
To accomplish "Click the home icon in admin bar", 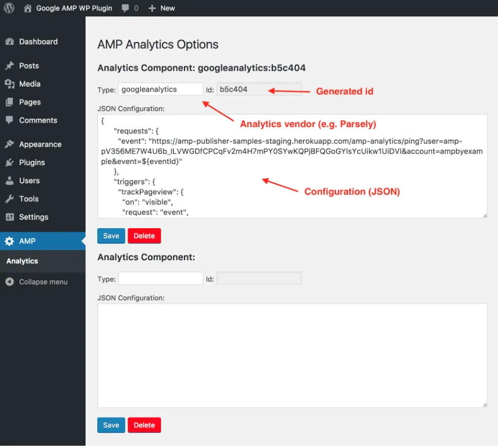I will tap(28, 8).
